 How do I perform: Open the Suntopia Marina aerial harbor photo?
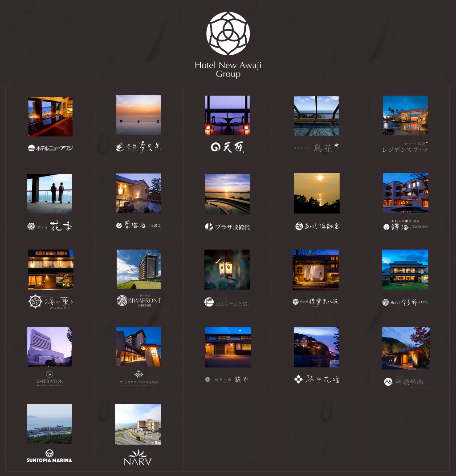(49, 424)
